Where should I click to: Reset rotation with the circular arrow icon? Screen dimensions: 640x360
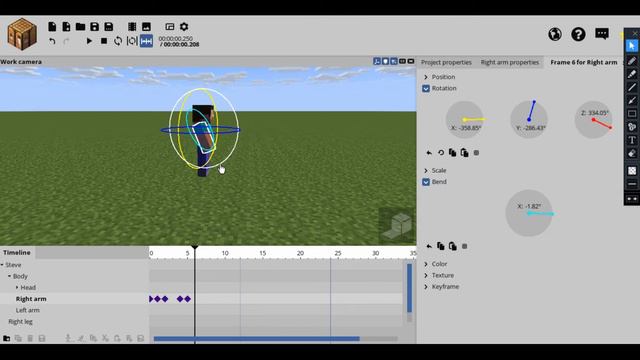pos(441,153)
